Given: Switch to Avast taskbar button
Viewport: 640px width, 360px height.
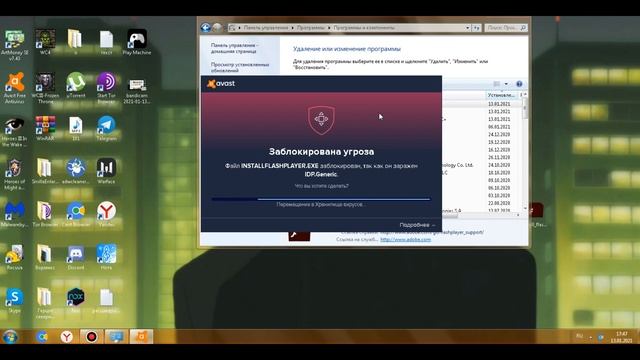Looking at the screenshot, I should click(x=141, y=337).
